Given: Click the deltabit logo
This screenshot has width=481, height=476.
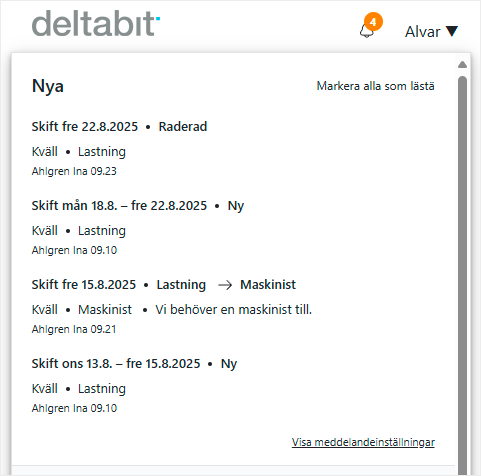Looking at the screenshot, I should point(96,23).
